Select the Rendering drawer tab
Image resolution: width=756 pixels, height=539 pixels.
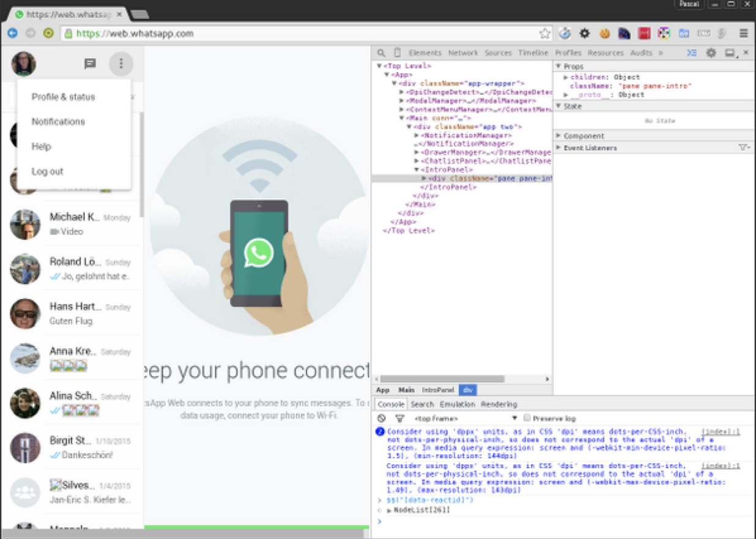[x=498, y=405]
